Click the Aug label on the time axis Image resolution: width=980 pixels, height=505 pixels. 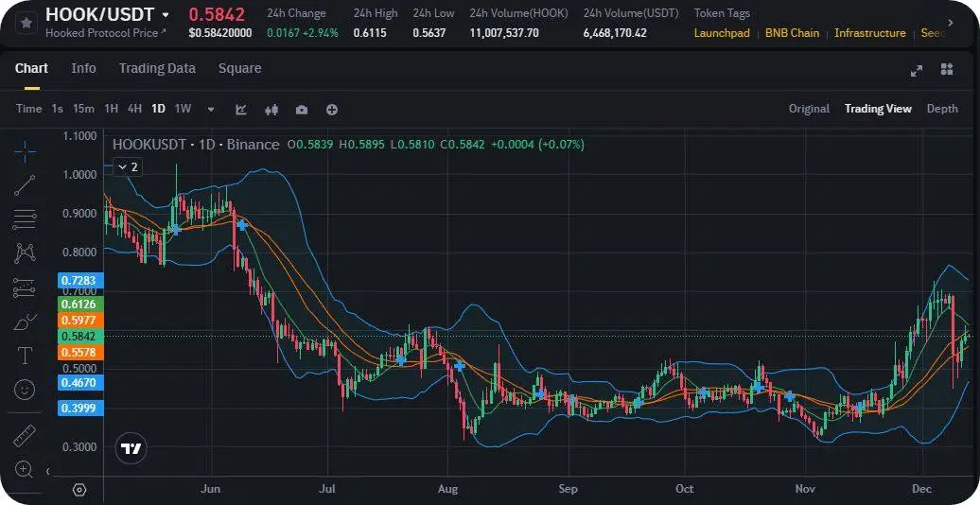[447, 489]
